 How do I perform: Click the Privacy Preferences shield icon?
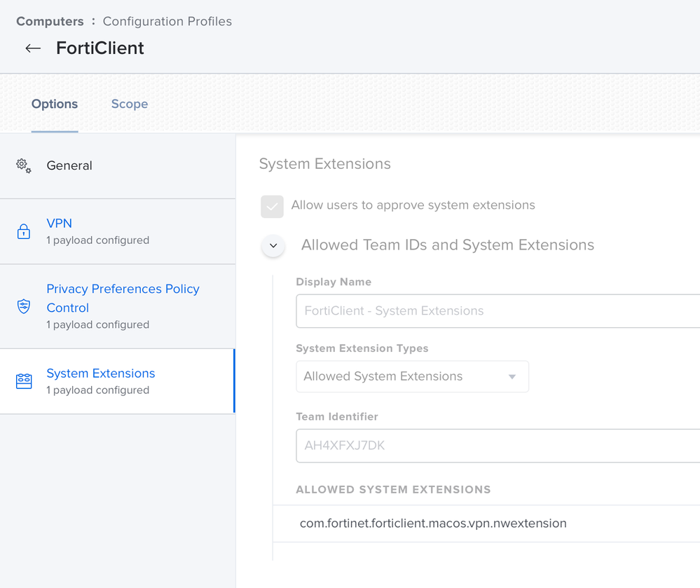point(24,306)
